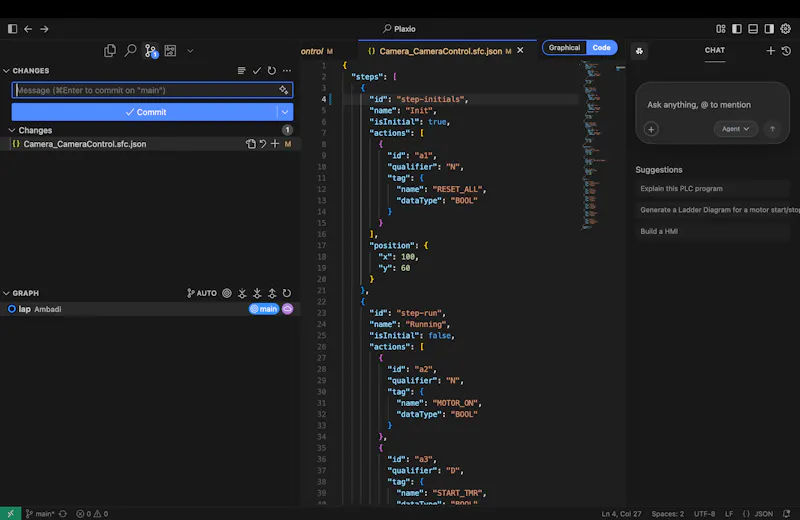The image size is (800, 520).
Task: Select the lap Ambadi commit row
Action: 150,309
